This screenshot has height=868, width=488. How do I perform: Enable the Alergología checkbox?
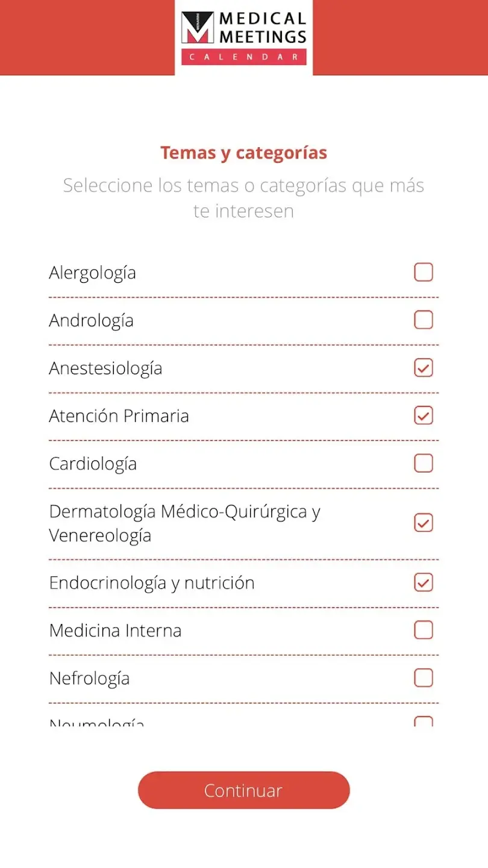click(424, 272)
